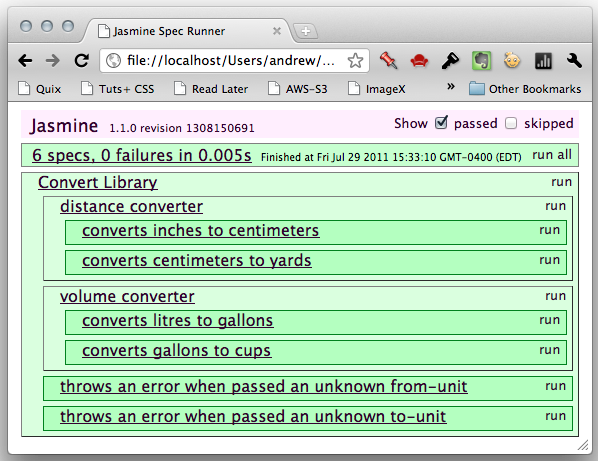Click the bar chart extension icon
The width and height of the screenshot is (598, 461).
[543, 61]
